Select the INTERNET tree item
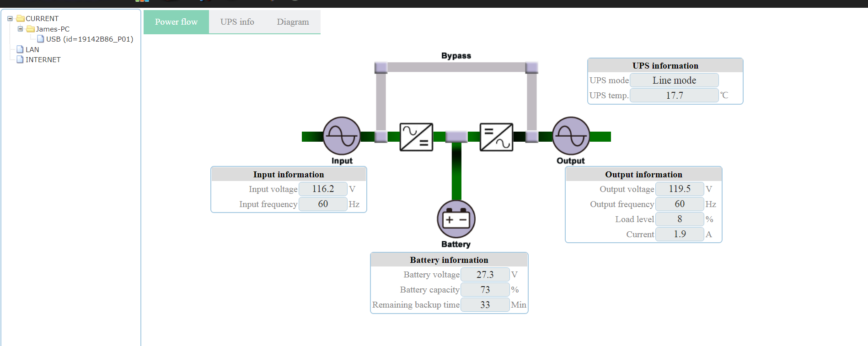This screenshot has width=868, height=346. [43, 60]
